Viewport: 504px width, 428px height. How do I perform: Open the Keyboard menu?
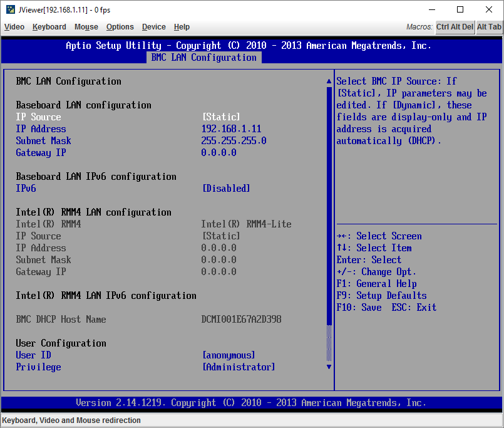(49, 27)
